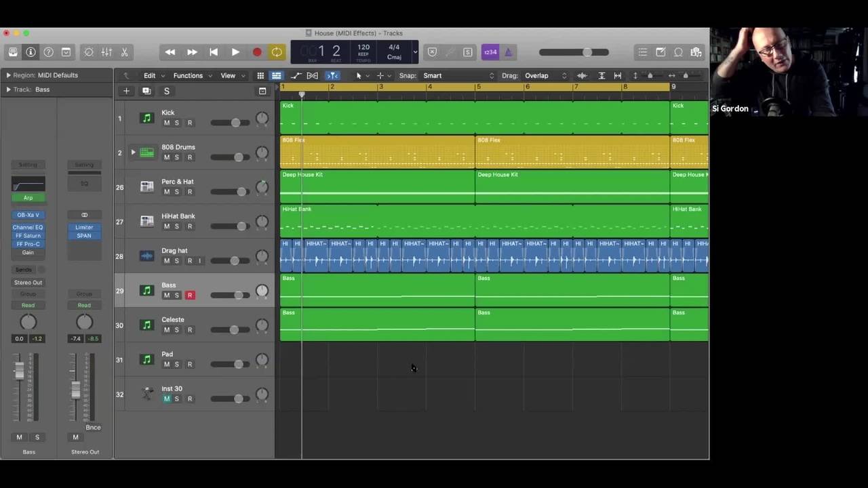Viewport: 868px width, 488px height.
Task: Toggle Cycle mode button
Action: coord(277,52)
